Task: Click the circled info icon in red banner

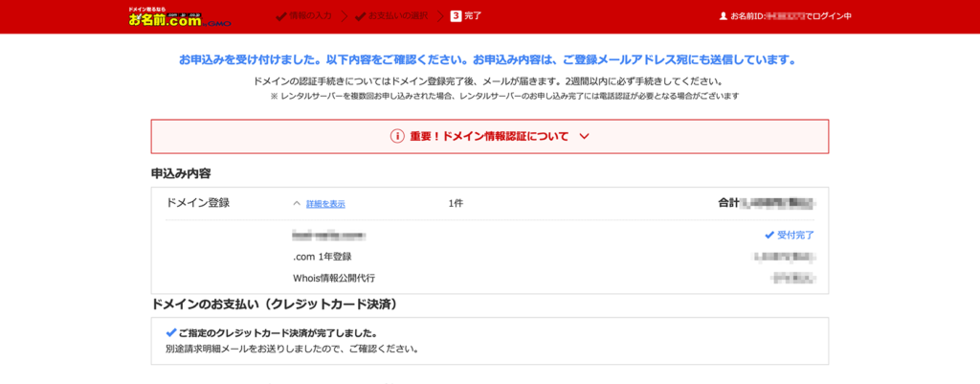Action: (x=397, y=136)
